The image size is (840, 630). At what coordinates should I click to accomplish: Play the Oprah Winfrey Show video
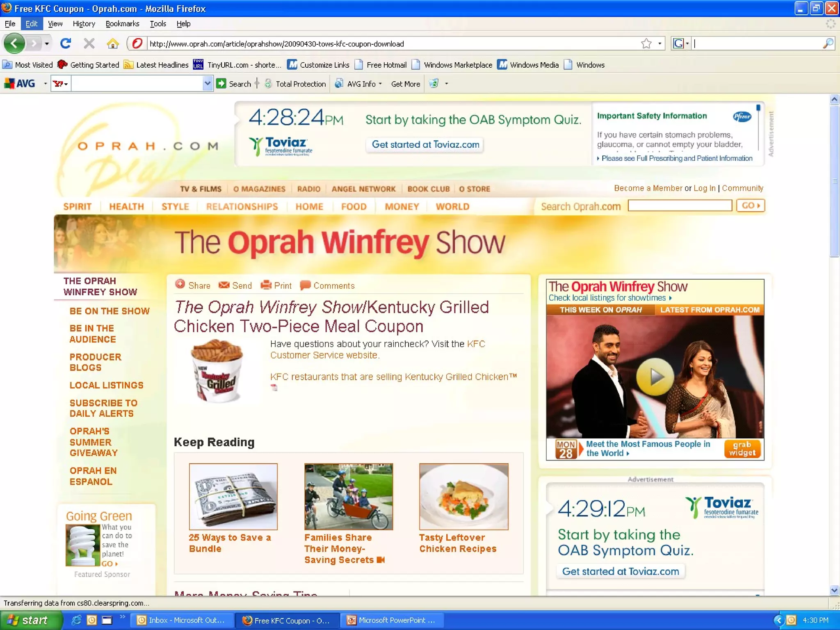click(655, 377)
